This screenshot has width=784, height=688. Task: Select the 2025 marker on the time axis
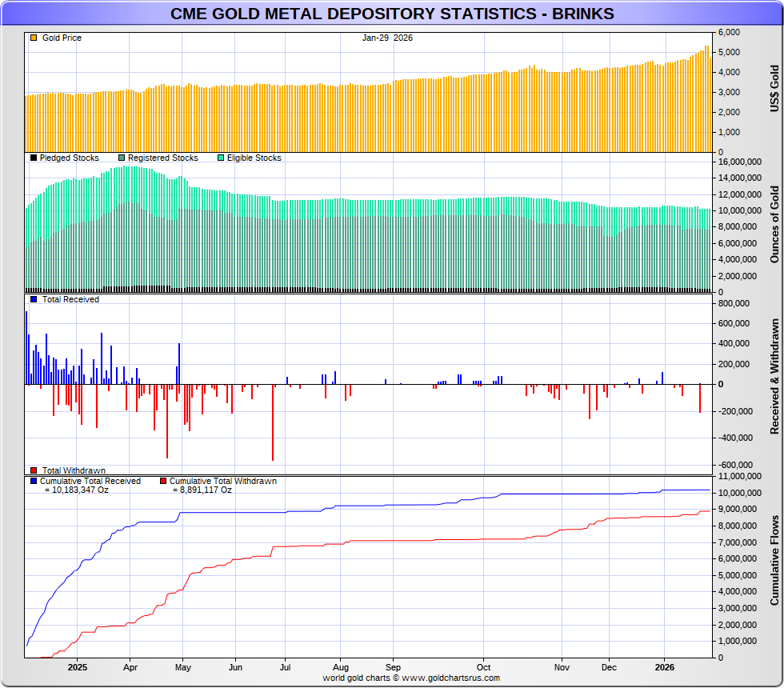pos(78,666)
